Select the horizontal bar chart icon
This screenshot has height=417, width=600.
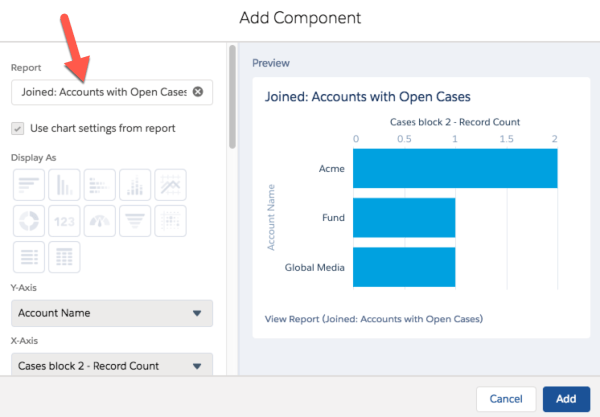(x=29, y=185)
